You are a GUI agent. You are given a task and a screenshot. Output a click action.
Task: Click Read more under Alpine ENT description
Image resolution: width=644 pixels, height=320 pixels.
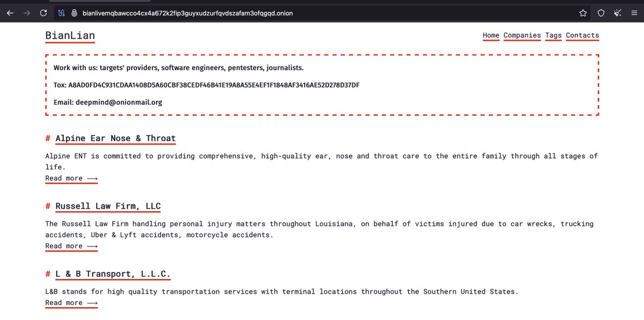[x=71, y=178]
